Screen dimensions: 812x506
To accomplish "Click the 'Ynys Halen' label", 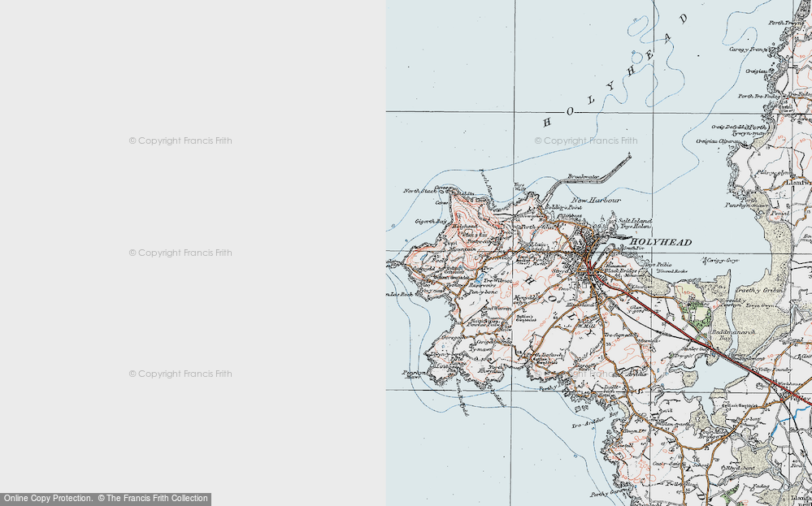I will [x=635, y=226].
